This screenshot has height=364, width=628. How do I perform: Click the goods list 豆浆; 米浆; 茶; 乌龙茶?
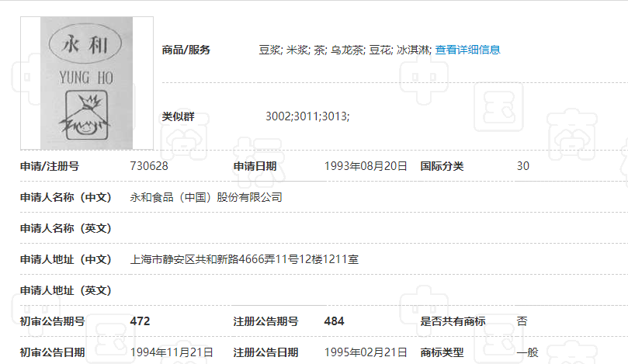(x=311, y=50)
